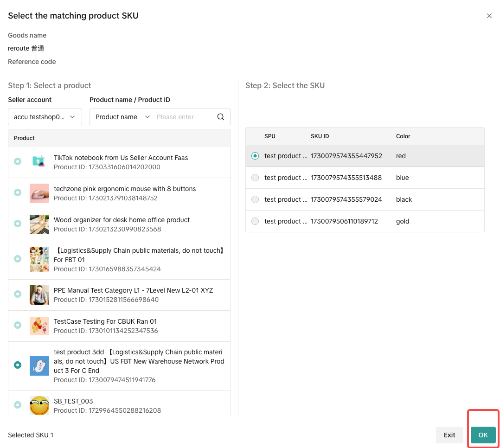Click the SB_TEST_003 smiley face image
Image resolution: width=500 pixels, height=448 pixels.
pyautogui.click(x=39, y=405)
